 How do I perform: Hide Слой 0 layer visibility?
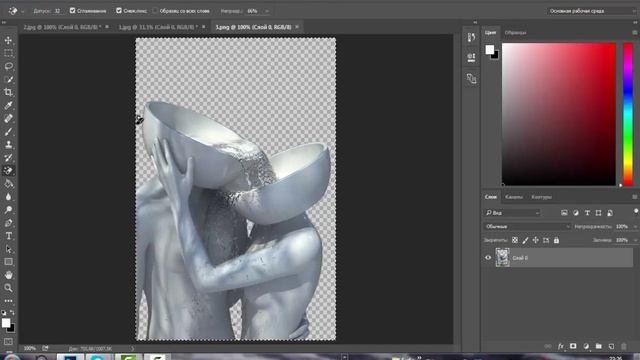488,258
